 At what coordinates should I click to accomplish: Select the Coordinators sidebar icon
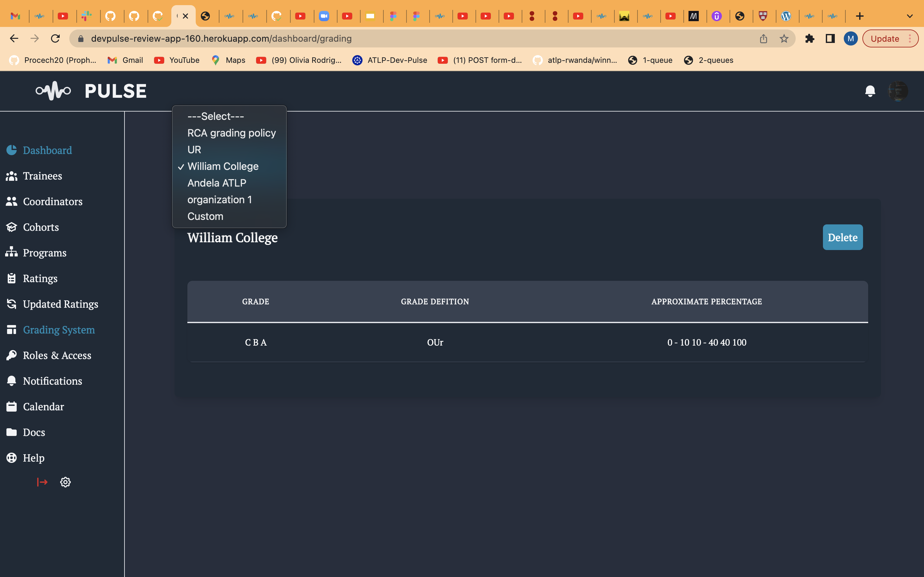tap(12, 202)
